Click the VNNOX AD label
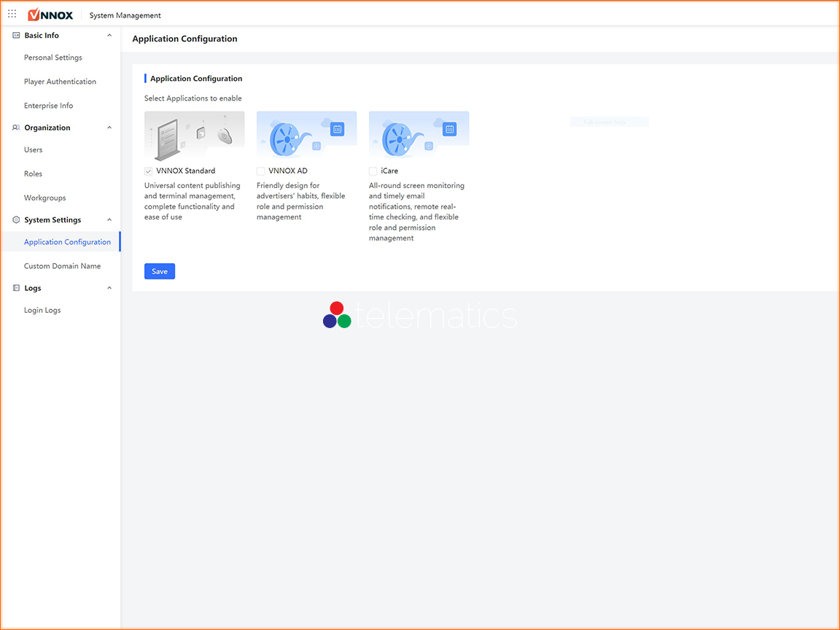This screenshot has width=840, height=630. pyautogui.click(x=288, y=171)
